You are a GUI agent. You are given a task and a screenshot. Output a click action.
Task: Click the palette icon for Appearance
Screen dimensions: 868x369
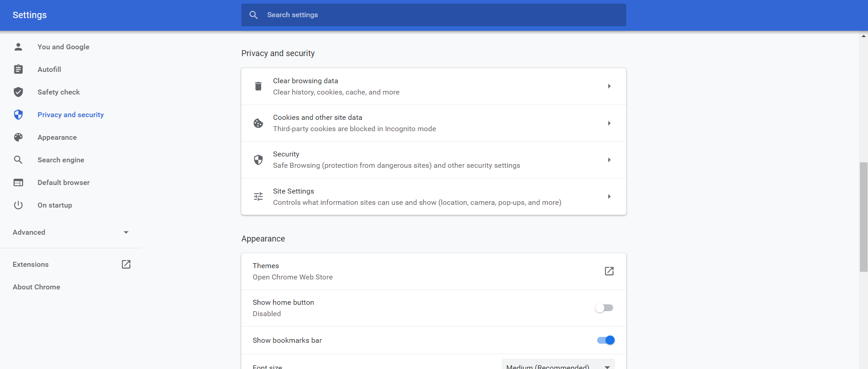[18, 137]
